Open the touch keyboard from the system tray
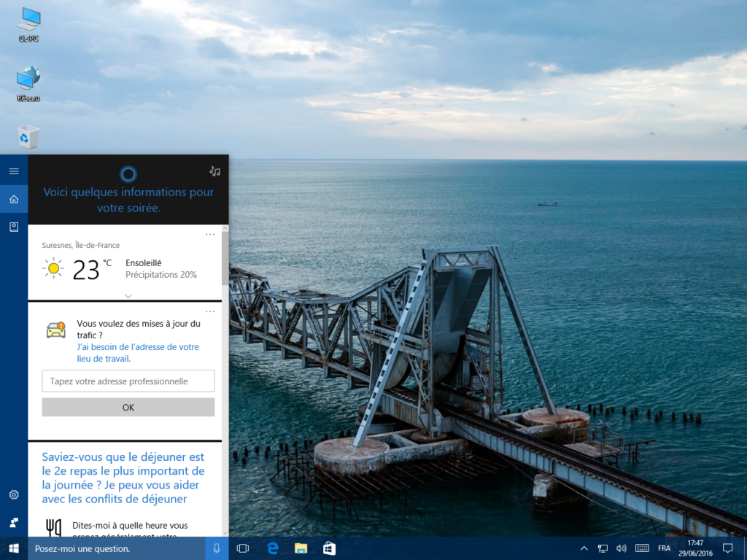Image resolution: width=747 pixels, height=560 pixels. coord(642,548)
